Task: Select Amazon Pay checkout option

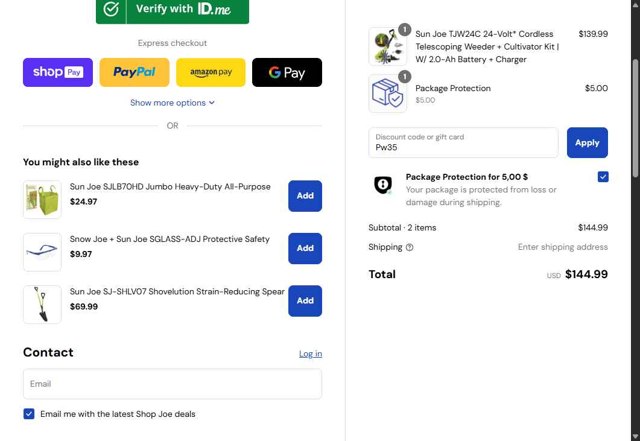Action: point(211,72)
